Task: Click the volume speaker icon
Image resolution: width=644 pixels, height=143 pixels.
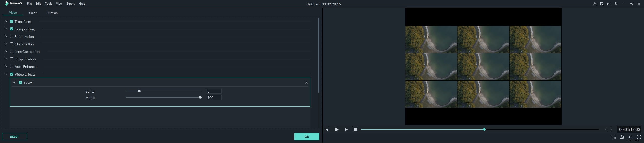Action: point(630,137)
